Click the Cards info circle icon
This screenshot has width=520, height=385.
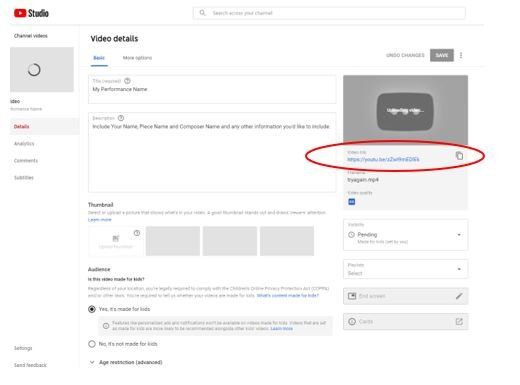(352, 322)
